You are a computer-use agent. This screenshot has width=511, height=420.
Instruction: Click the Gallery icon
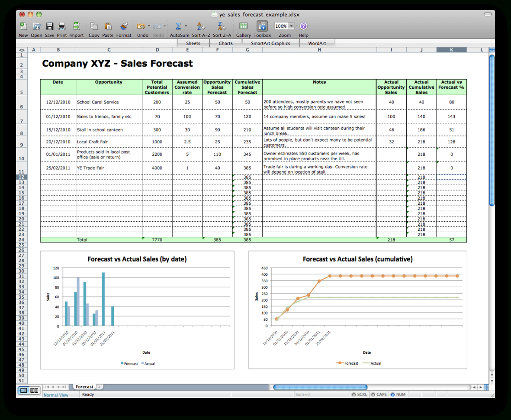243,26
